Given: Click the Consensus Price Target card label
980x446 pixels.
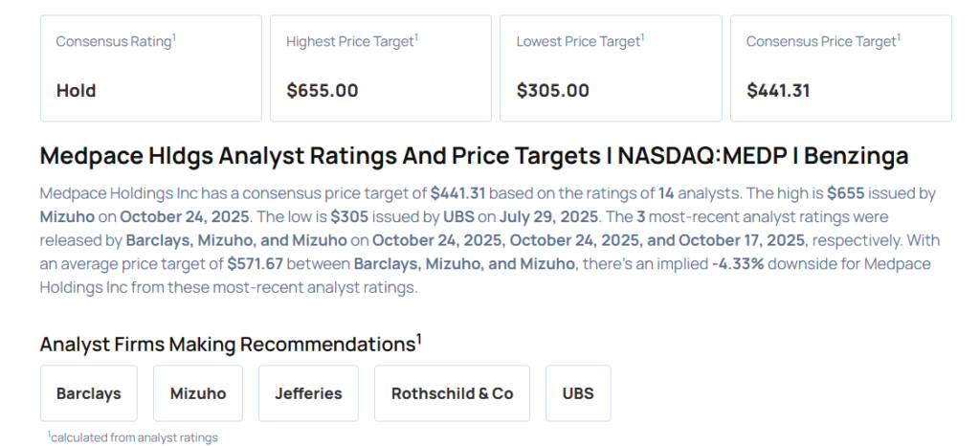Looking at the screenshot, I should pyautogui.click(x=822, y=42).
